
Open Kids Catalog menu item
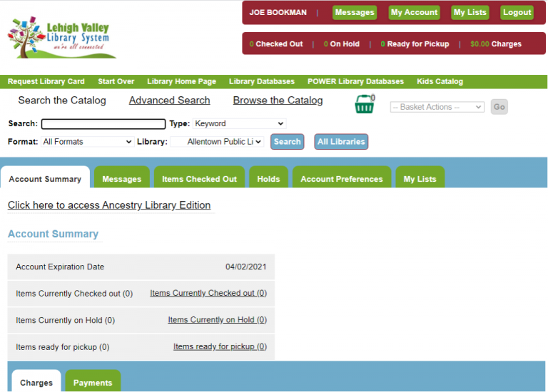(x=440, y=81)
